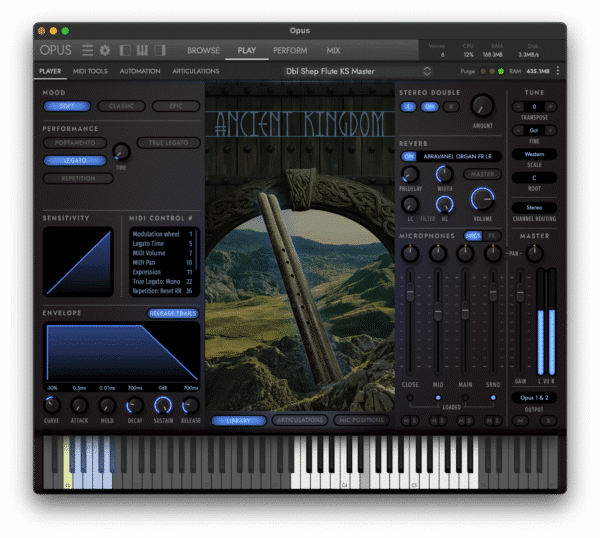Click the envelope Release knob

(x=191, y=406)
